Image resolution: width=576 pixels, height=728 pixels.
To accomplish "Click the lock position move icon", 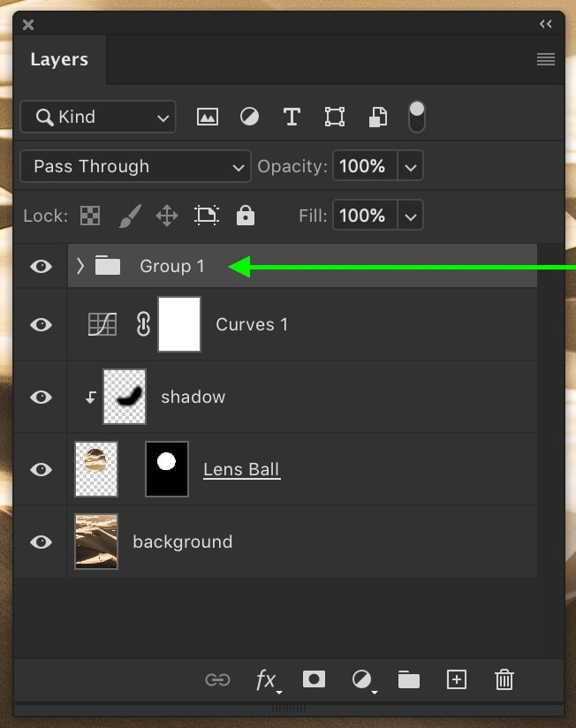I will [167, 216].
